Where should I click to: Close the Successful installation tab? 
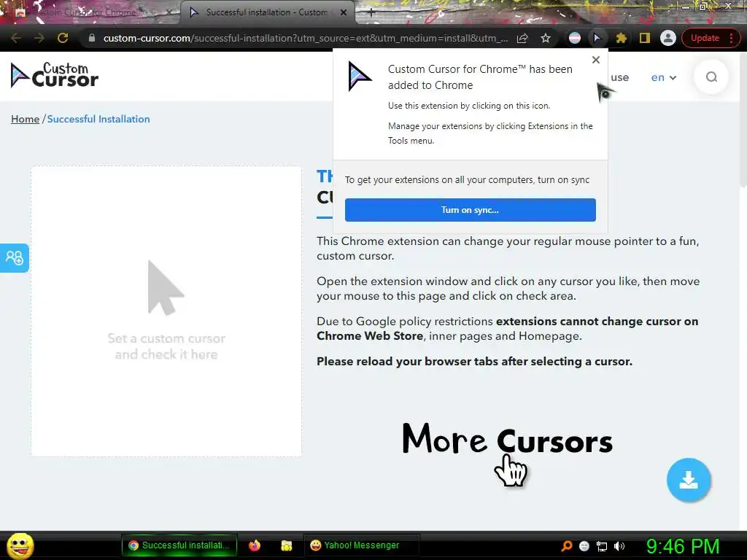point(344,12)
